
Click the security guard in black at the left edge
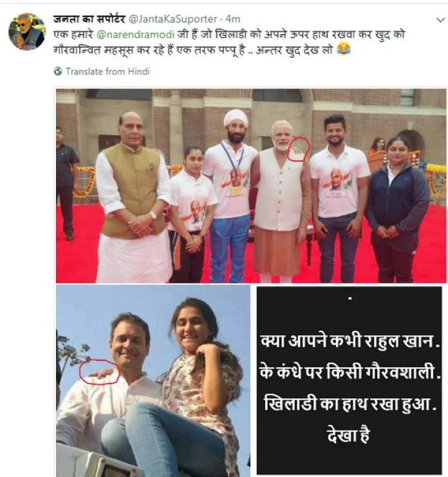pos(67,184)
